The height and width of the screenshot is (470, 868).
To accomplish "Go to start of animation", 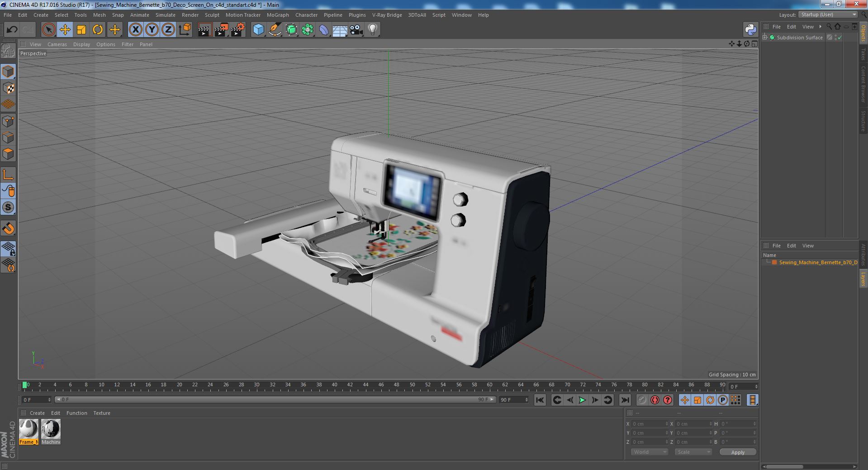I will pyautogui.click(x=540, y=400).
